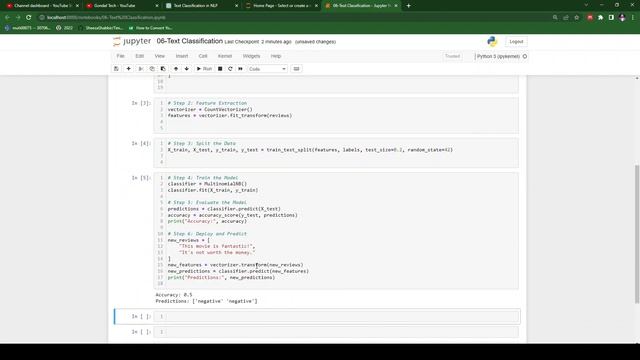Click the Last Checkpoint 2 minutes ago text
This screenshot has width=640, height=360.
click(x=258, y=42)
